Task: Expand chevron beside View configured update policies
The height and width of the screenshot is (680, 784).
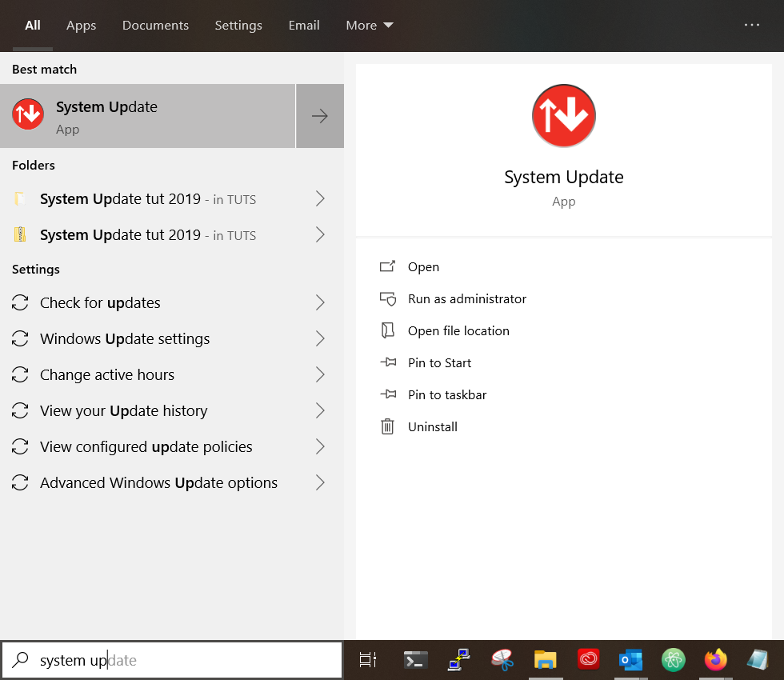Action: (321, 447)
